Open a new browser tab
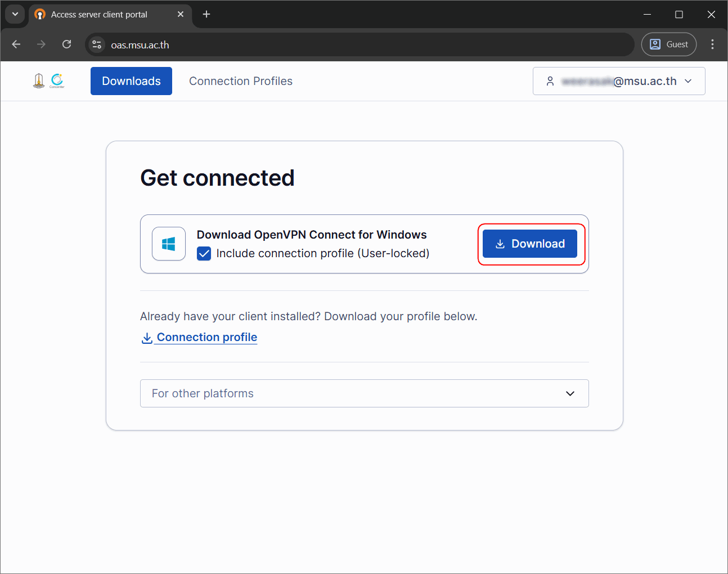 (206, 14)
